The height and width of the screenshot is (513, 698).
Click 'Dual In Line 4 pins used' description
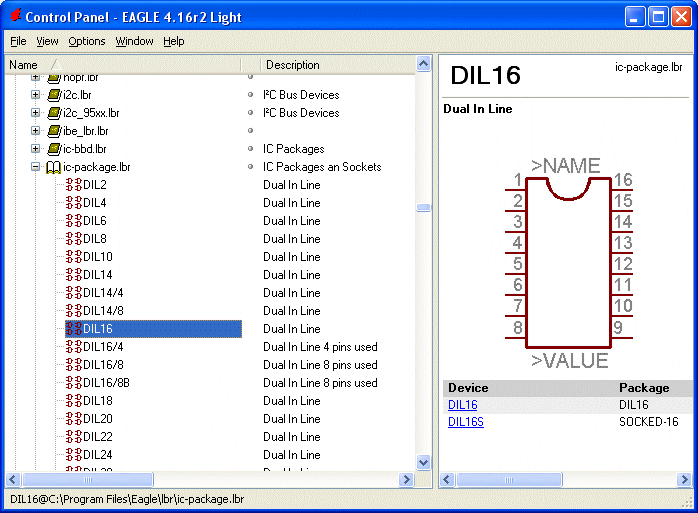coord(320,346)
